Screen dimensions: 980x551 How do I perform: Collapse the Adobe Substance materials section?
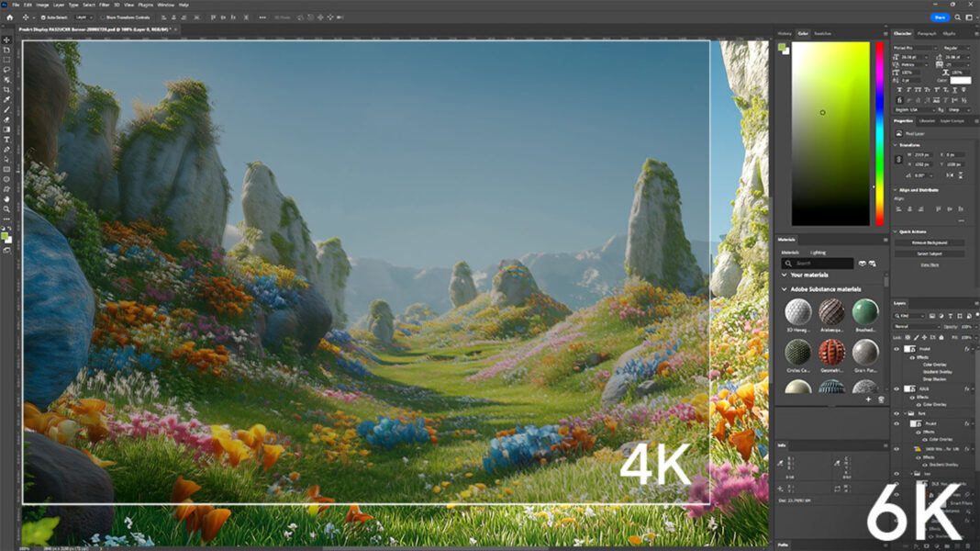tap(786, 288)
